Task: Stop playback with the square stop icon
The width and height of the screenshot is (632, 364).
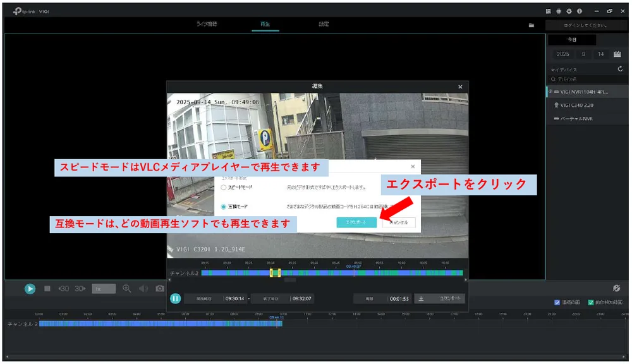Action: click(x=47, y=289)
